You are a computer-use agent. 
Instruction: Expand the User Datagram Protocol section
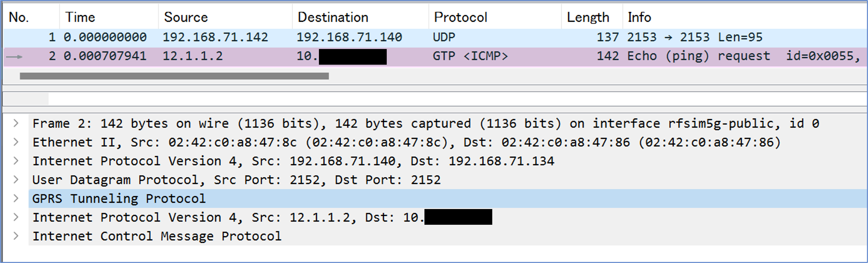coord(16,180)
